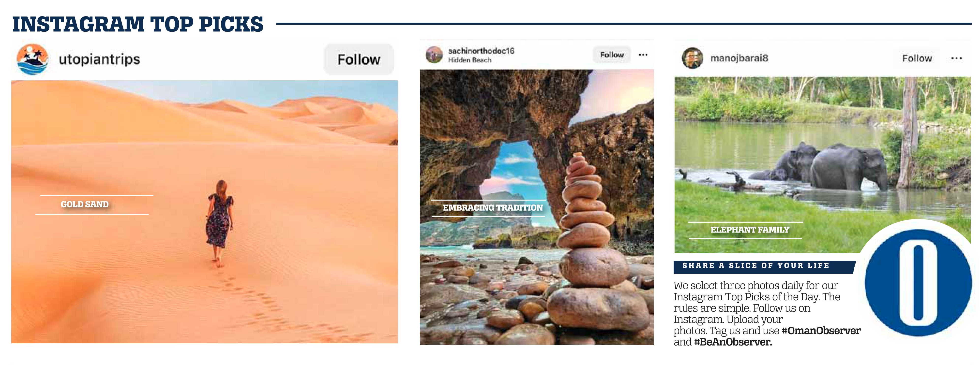The height and width of the screenshot is (365, 980).
Task: Open more options on manojbarai8 post
Action: 956,58
